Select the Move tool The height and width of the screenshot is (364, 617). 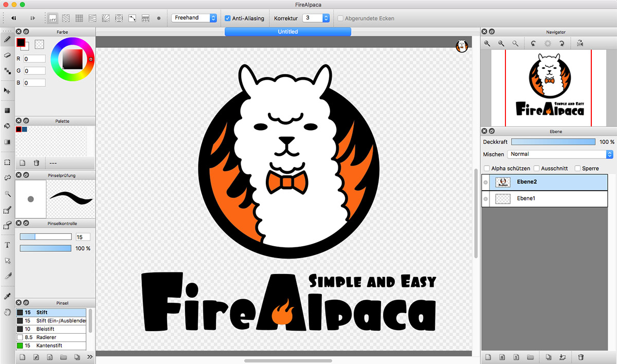[7, 90]
